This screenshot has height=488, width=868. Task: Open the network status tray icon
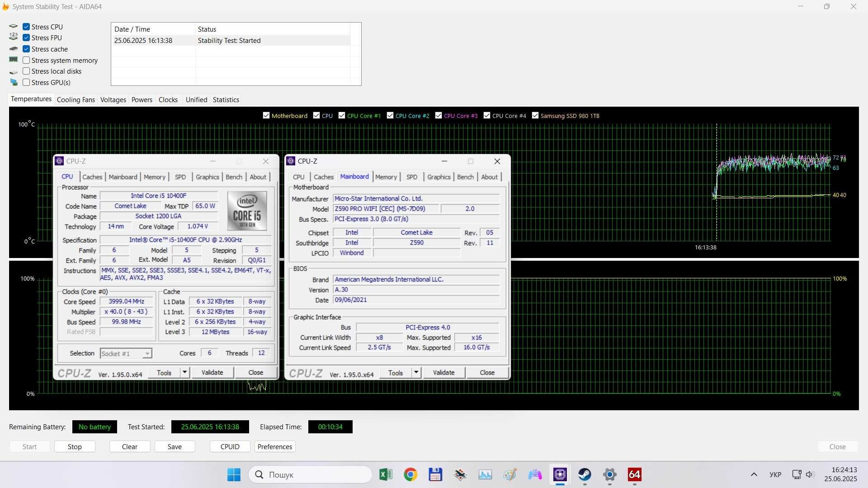(x=797, y=474)
